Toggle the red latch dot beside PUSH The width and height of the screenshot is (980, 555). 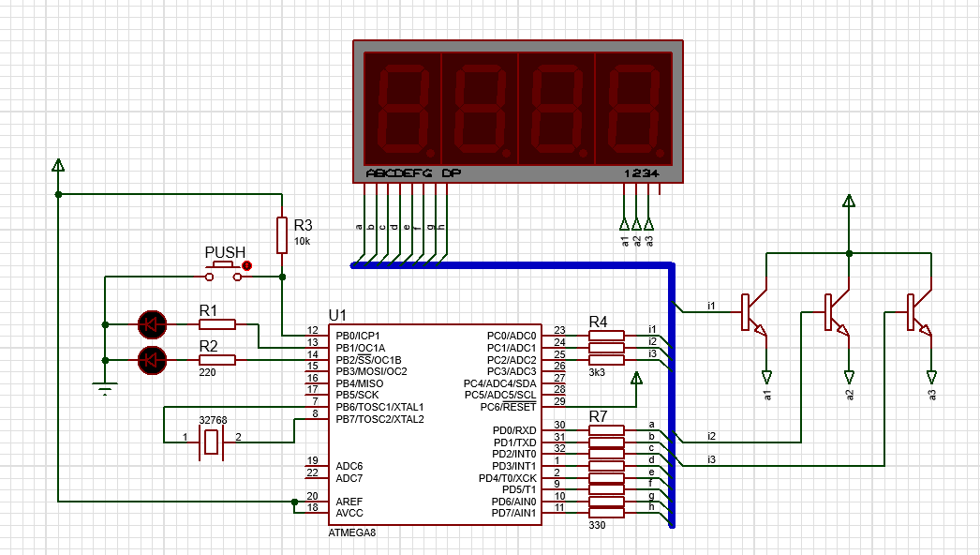tap(247, 266)
